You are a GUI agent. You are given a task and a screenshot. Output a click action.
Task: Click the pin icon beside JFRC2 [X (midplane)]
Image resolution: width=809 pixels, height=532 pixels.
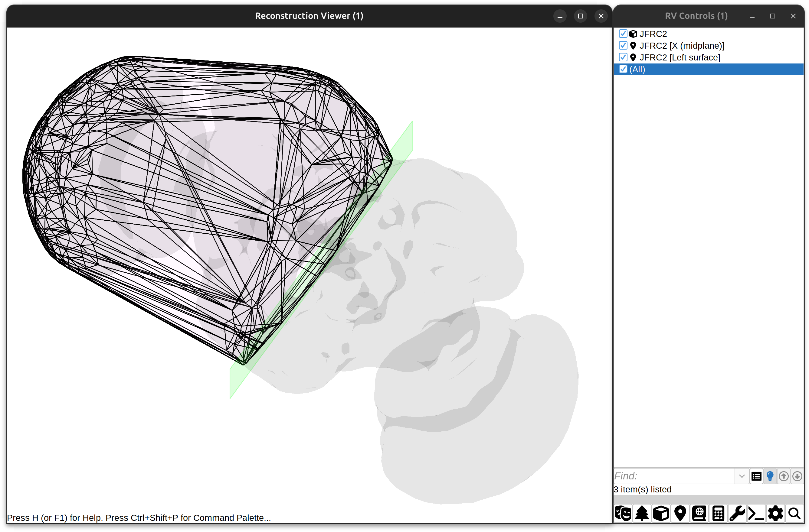click(633, 46)
